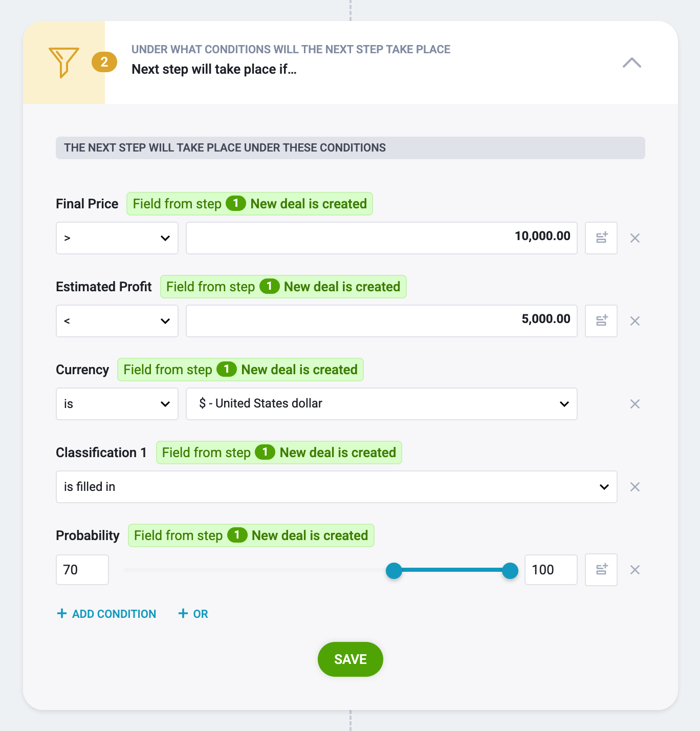
Task: Click insert-field icon next to Probability range
Action: click(x=601, y=570)
